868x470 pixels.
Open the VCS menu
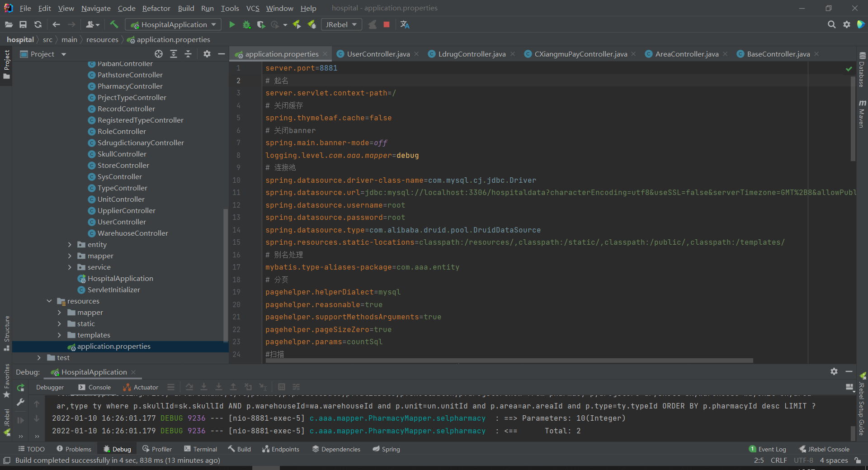click(253, 8)
